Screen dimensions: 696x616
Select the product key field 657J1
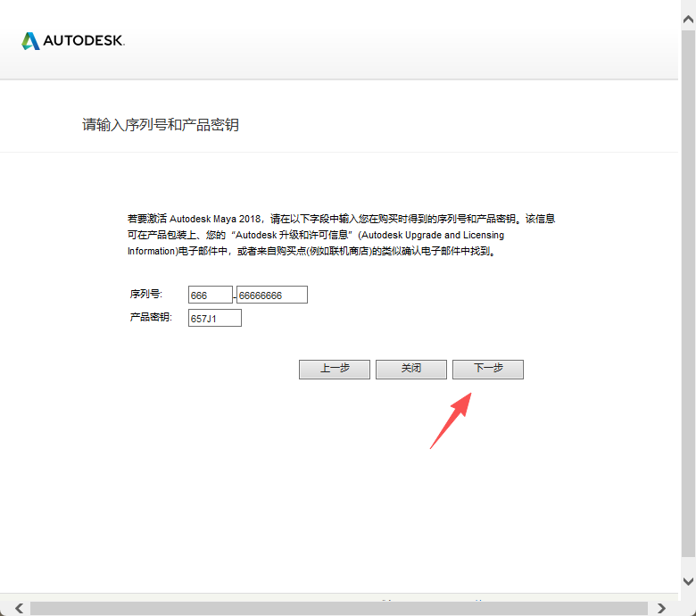point(215,318)
